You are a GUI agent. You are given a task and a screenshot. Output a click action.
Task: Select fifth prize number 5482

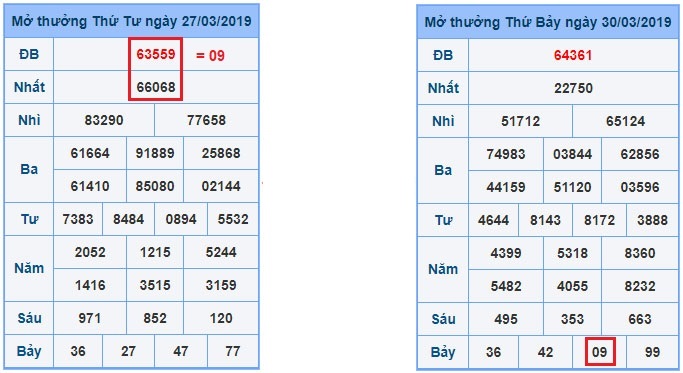[x=506, y=286]
